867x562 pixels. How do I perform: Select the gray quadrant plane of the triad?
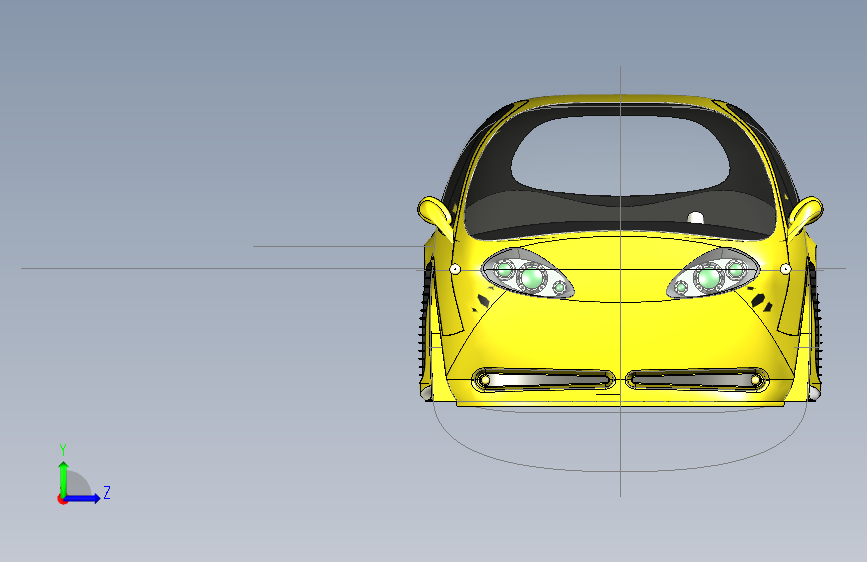78,484
